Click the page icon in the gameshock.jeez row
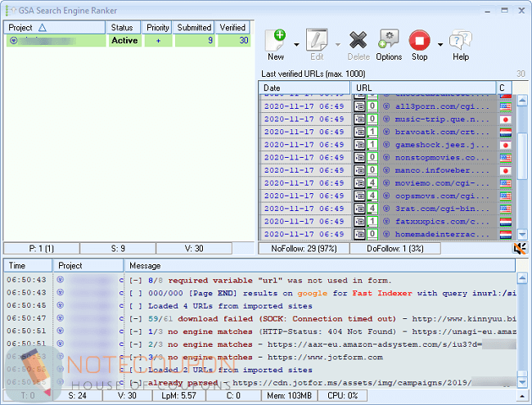The image size is (532, 405). tap(359, 145)
